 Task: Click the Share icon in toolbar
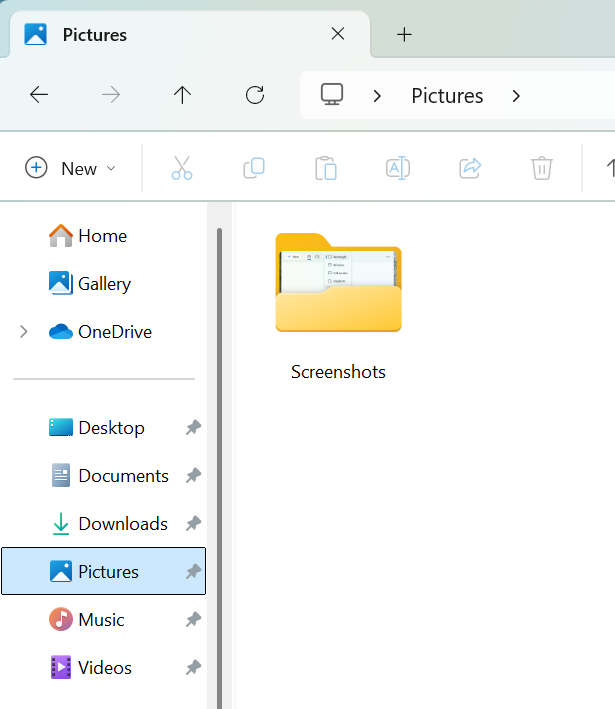click(470, 168)
